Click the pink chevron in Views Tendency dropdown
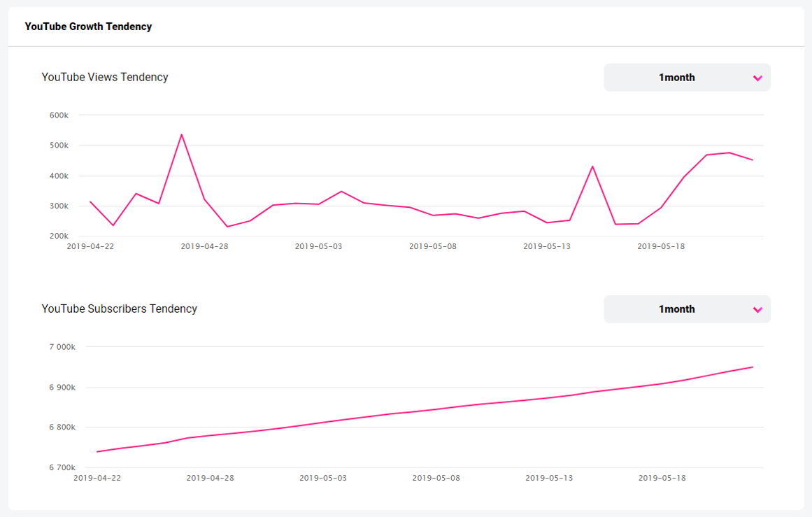 [757, 78]
